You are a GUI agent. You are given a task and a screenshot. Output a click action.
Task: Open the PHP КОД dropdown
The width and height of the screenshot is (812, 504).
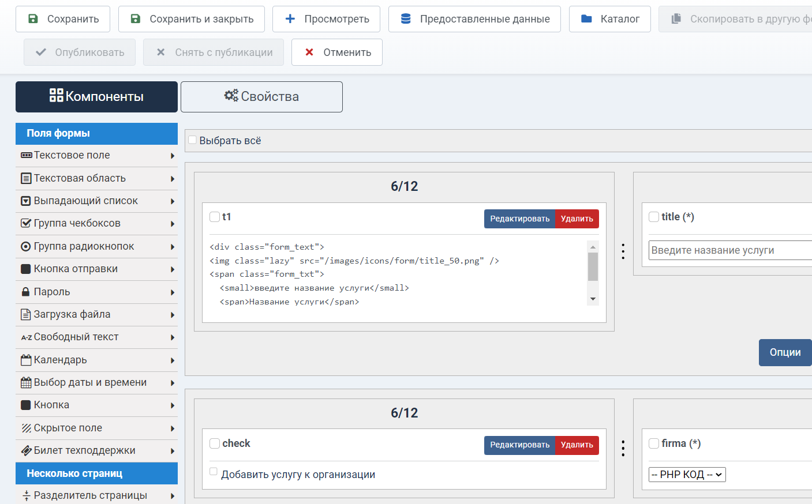point(687,475)
